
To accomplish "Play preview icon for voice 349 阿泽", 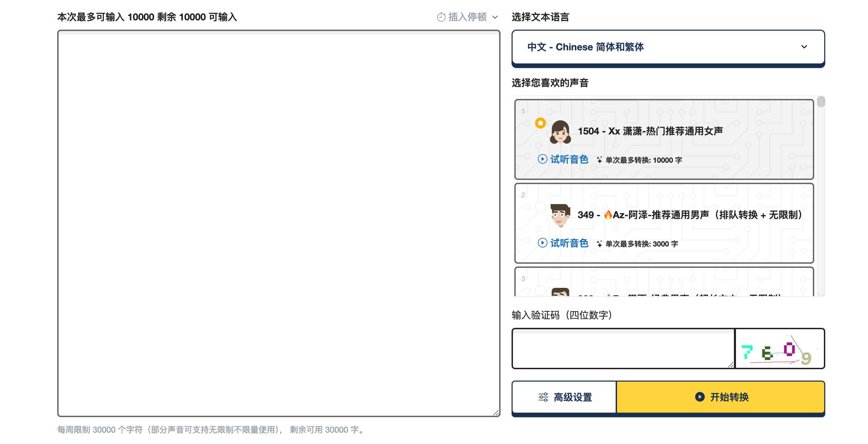I will click(x=542, y=243).
